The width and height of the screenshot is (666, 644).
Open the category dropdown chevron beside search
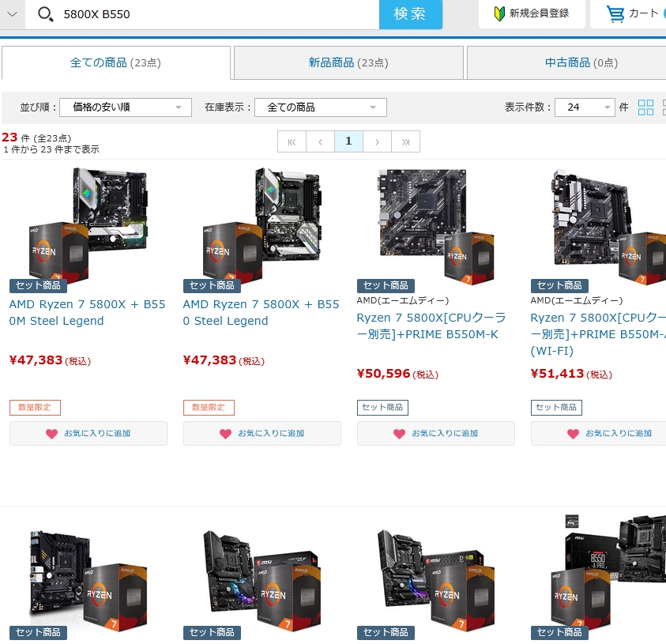13,14
